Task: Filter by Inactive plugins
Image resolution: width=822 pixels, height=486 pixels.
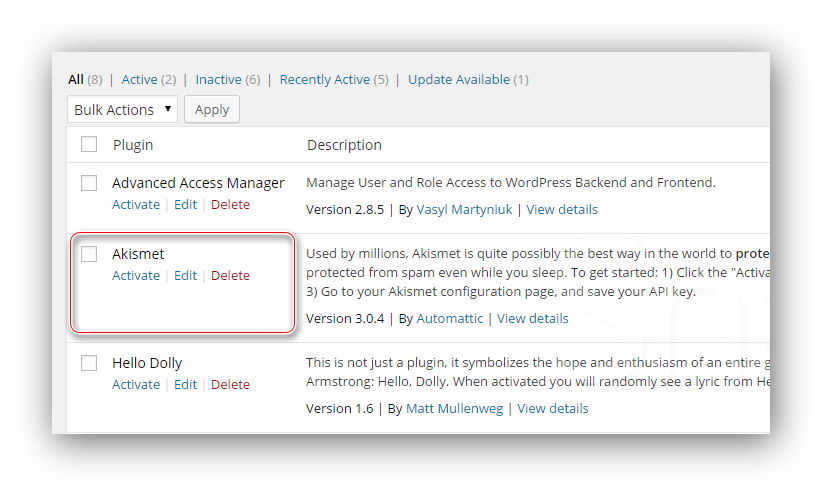Action: 218,79
